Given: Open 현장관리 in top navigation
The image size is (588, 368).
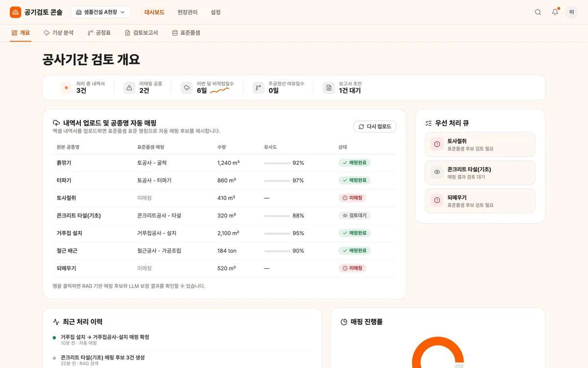Looking at the screenshot, I should (x=188, y=12).
